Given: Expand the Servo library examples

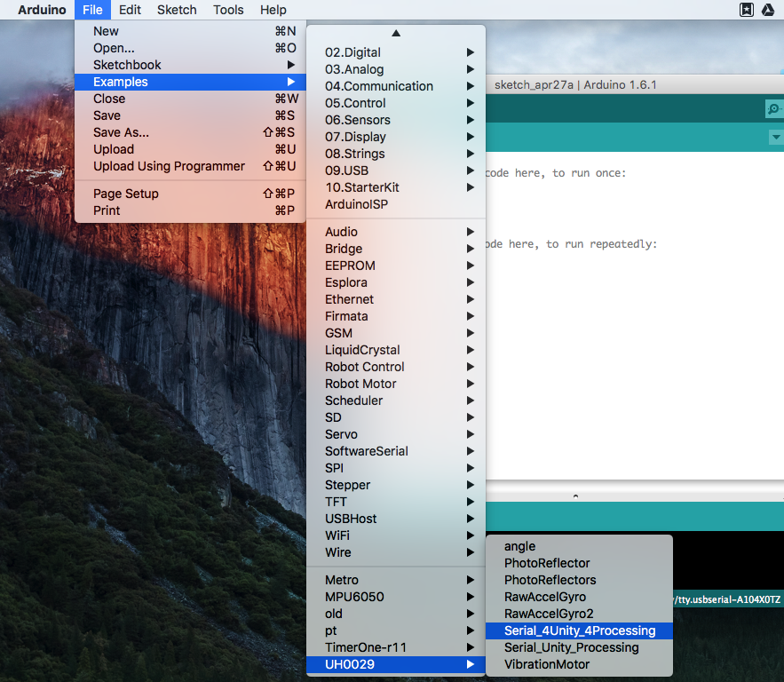Looking at the screenshot, I should click(396, 434).
